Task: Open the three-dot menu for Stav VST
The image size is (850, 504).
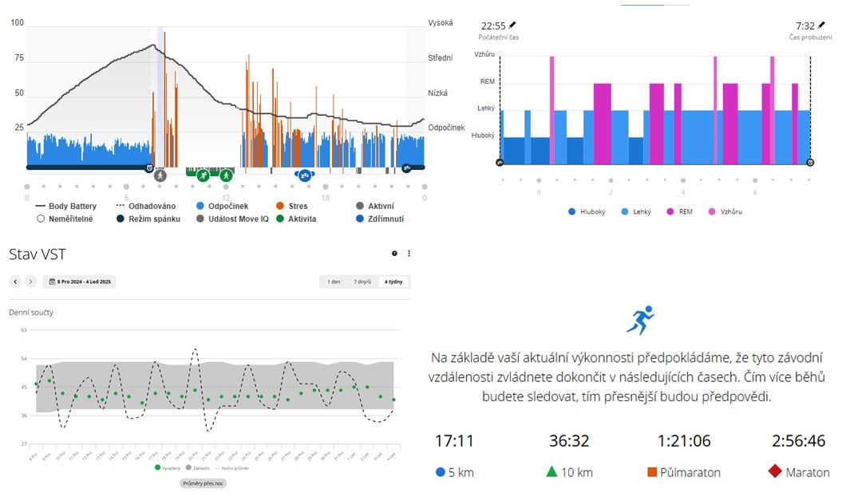Action: pos(409,254)
